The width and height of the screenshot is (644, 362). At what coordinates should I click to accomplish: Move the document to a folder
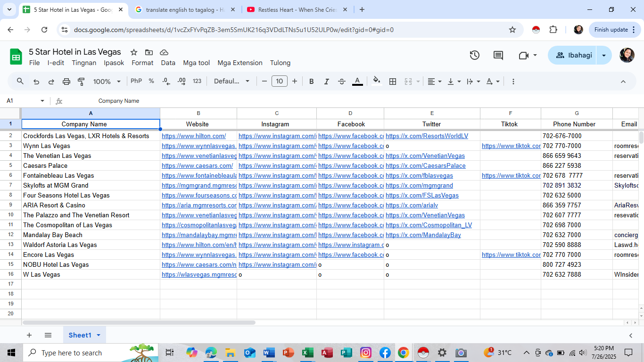[149, 52]
